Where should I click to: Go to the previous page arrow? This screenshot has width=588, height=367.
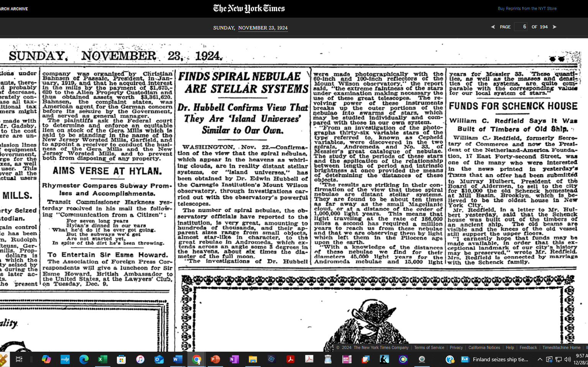point(493,27)
